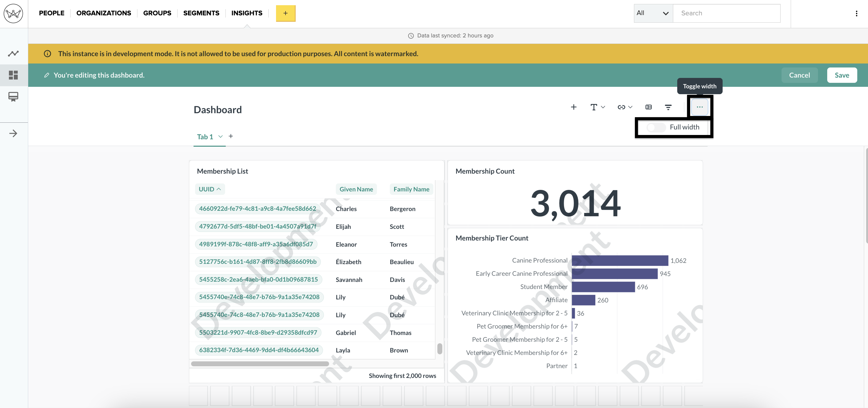Click the crown logo icon
868x408 pixels.
point(13,13)
